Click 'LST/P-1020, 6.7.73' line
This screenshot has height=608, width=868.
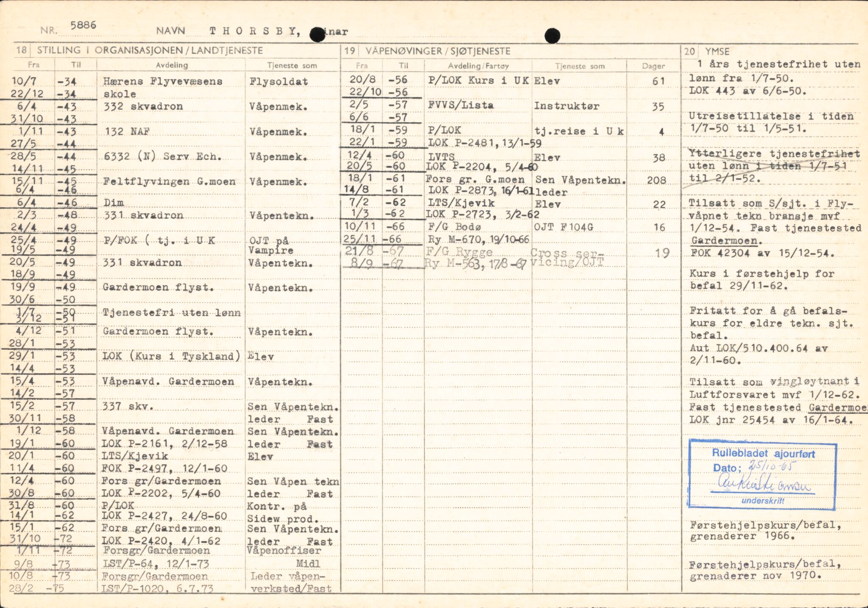[158, 588]
